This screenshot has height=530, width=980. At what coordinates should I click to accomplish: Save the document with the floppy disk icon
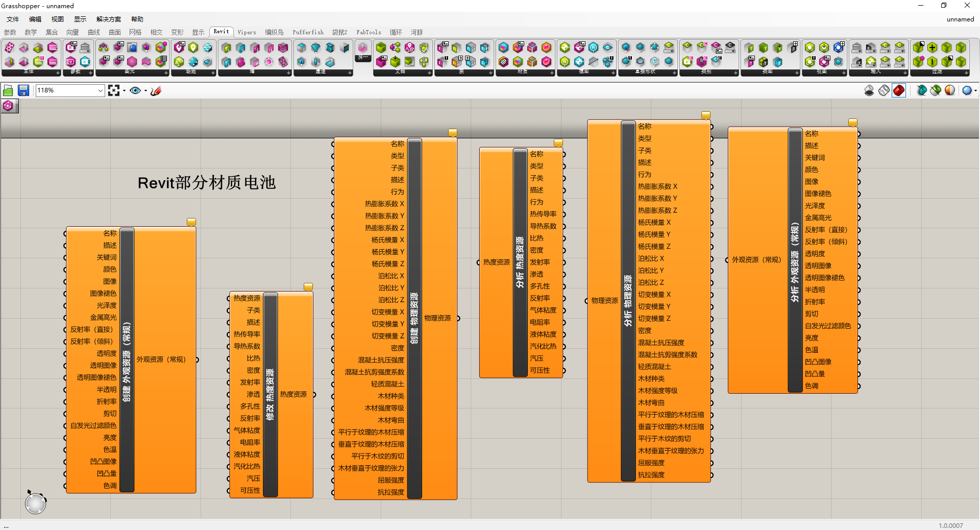click(23, 91)
